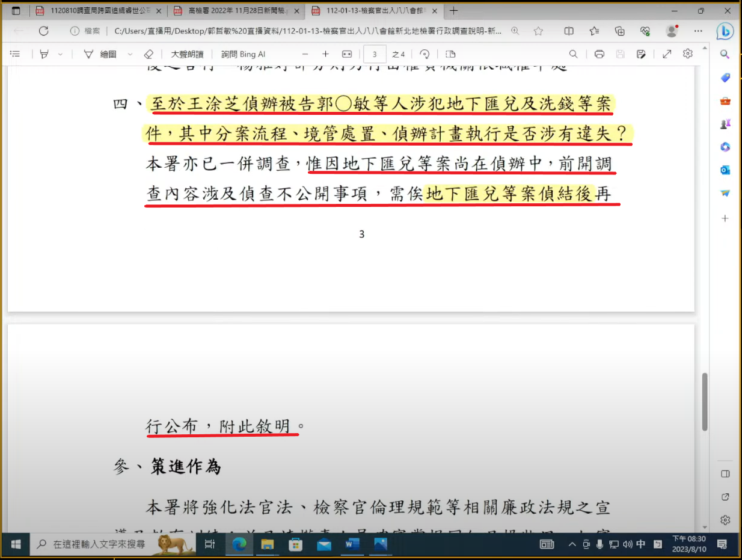742x560 pixels.
Task: Toggle the page view layout button
Action: click(450, 54)
